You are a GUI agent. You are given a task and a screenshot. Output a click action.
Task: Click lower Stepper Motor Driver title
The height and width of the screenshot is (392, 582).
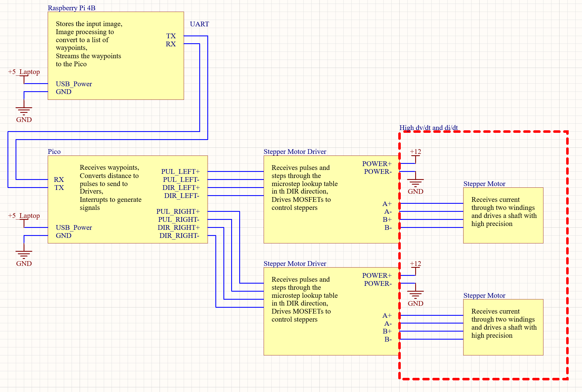point(295,264)
